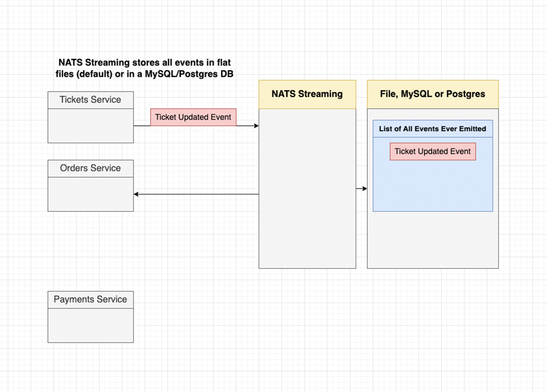Image resolution: width=547 pixels, height=392 pixels.
Task: Select the Tickets Service header label
Action: (90, 100)
